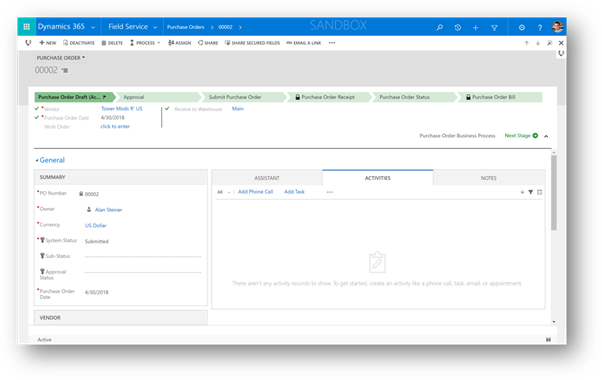
Task: Open the Purchase Order form selector
Action: click(61, 58)
